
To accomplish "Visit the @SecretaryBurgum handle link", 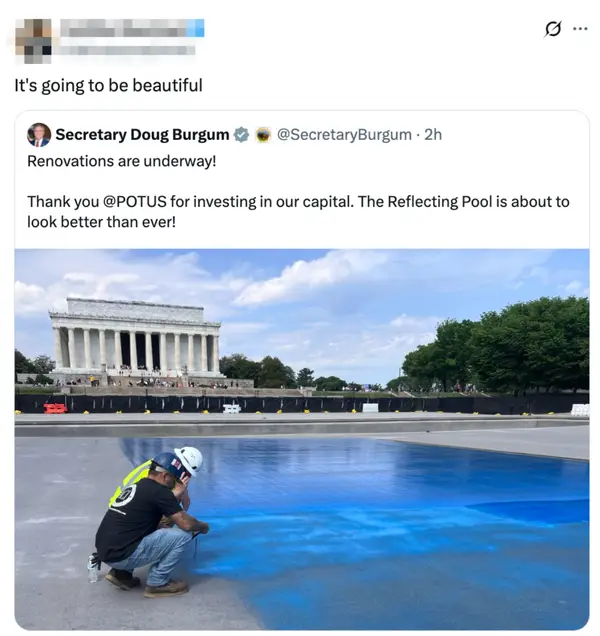I will click(x=344, y=135).
